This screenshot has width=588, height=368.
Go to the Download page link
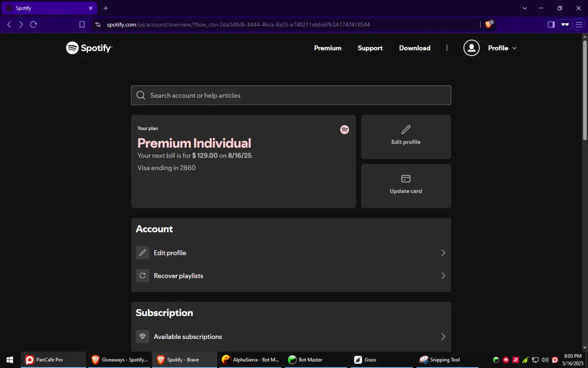coord(415,48)
